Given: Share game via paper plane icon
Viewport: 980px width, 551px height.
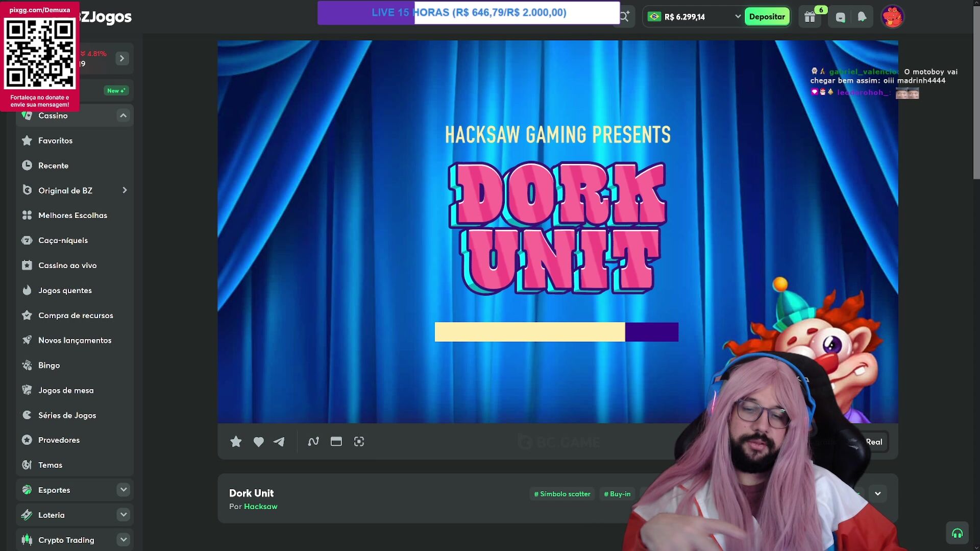Looking at the screenshot, I should (279, 442).
